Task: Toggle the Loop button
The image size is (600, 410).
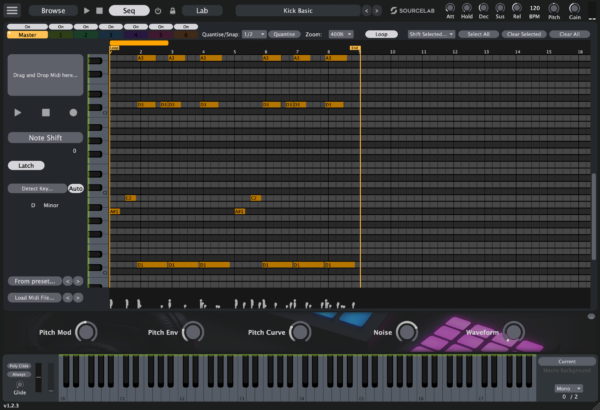Action: click(x=381, y=34)
